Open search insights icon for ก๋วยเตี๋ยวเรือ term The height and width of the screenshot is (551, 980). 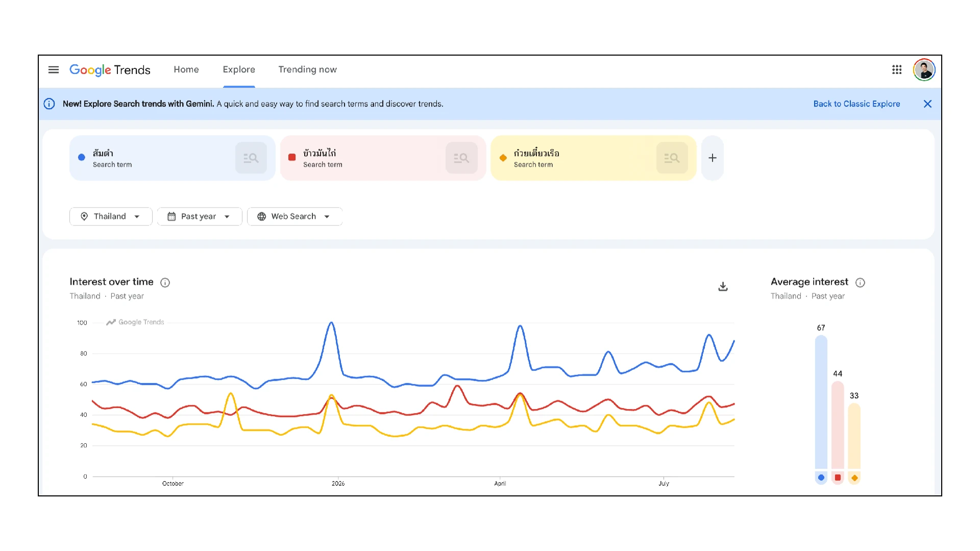click(672, 158)
